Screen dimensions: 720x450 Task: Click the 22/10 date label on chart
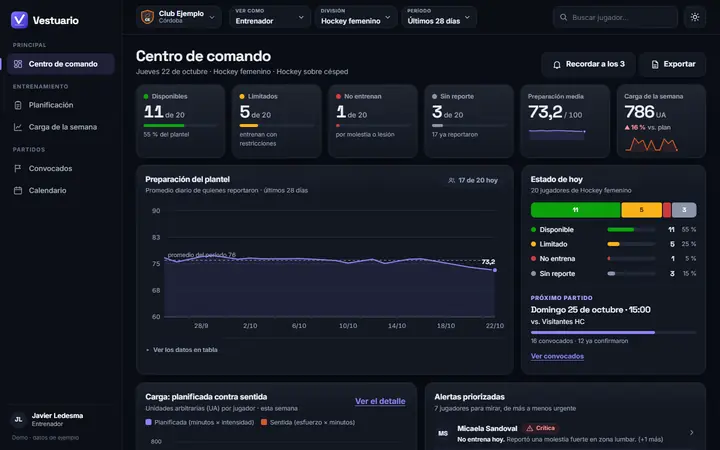click(x=495, y=326)
